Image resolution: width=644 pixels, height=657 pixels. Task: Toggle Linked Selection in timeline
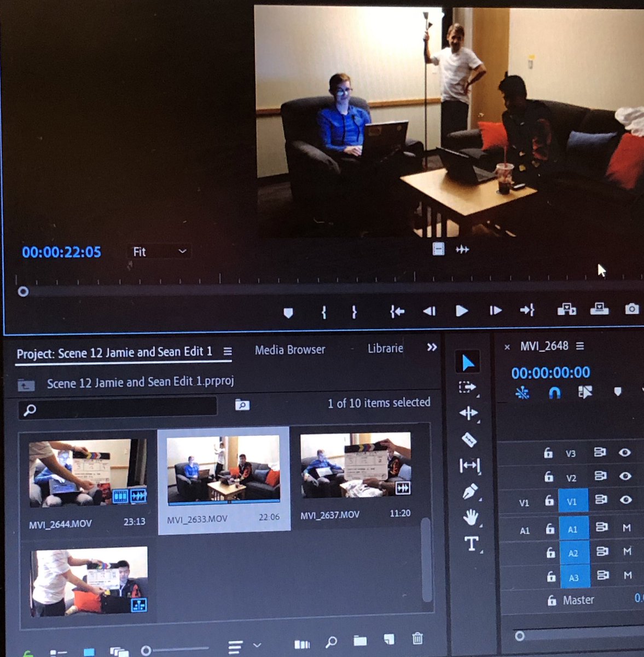coord(585,392)
